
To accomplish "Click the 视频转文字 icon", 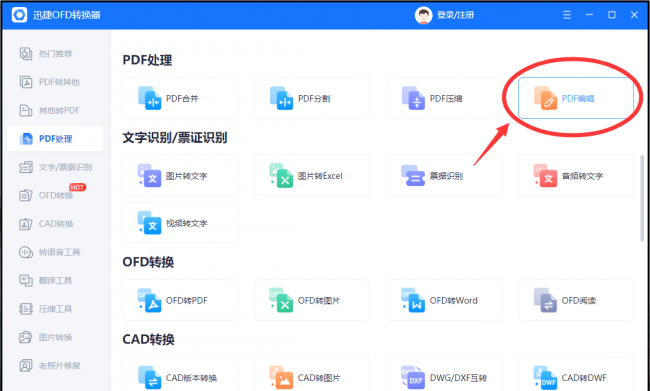I will coord(149,223).
